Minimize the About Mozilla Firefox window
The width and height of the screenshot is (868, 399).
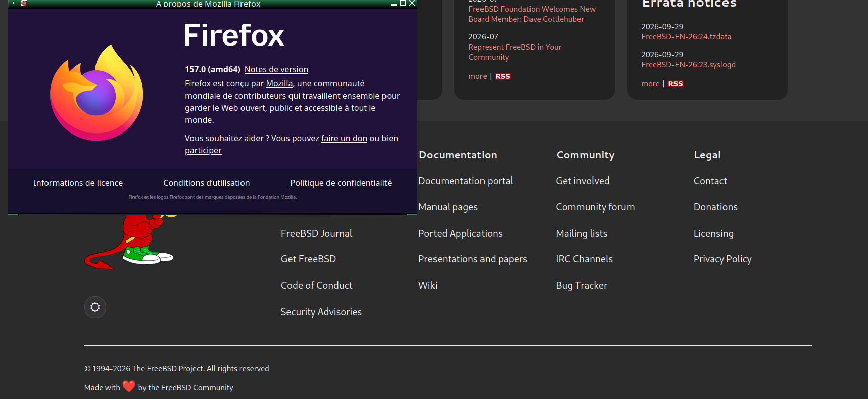pyautogui.click(x=394, y=4)
